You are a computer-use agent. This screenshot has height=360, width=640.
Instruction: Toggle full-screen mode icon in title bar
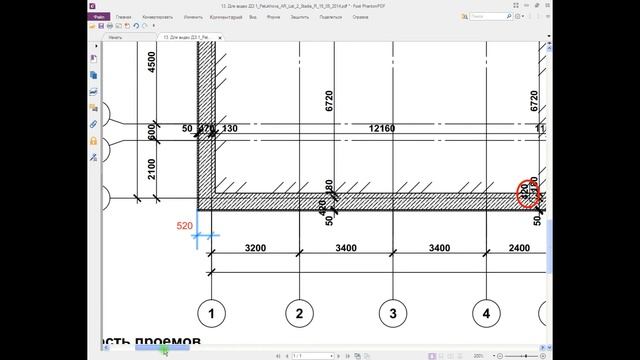point(516,5)
